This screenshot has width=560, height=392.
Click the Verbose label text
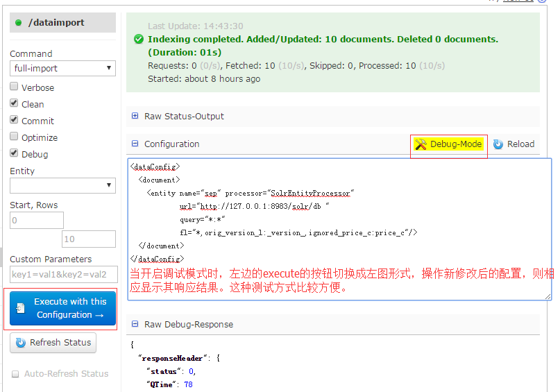click(x=38, y=88)
